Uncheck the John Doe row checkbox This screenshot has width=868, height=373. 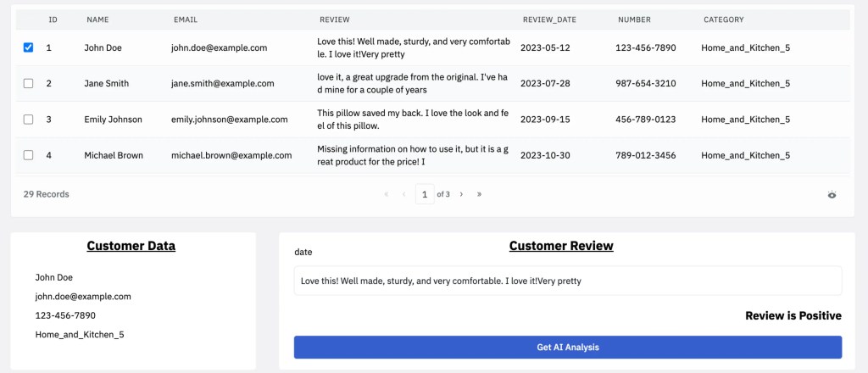coord(28,47)
